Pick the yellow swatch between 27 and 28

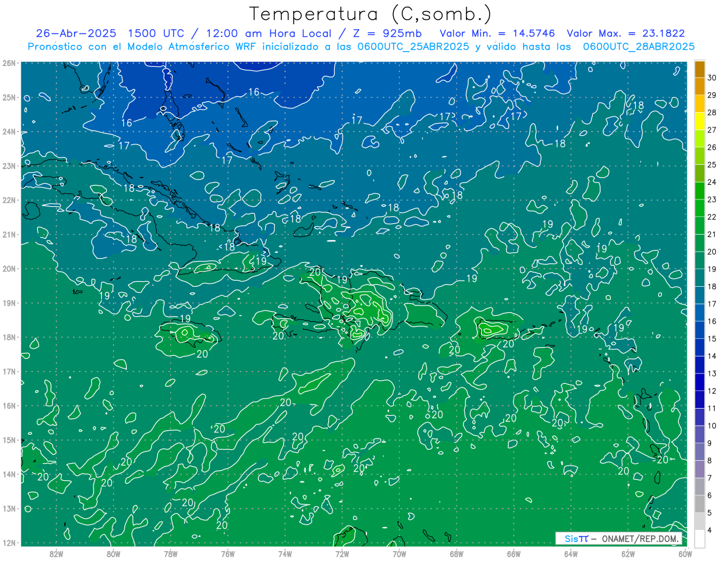click(x=699, y=121)
